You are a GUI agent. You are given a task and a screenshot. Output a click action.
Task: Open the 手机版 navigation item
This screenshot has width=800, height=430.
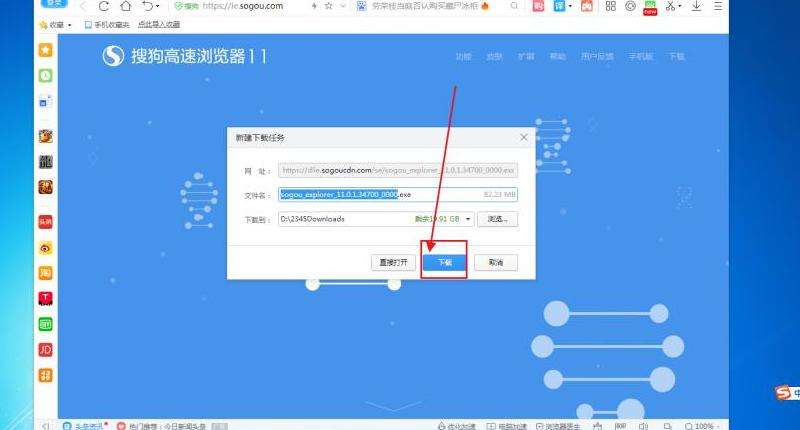(x=640, y=56)
